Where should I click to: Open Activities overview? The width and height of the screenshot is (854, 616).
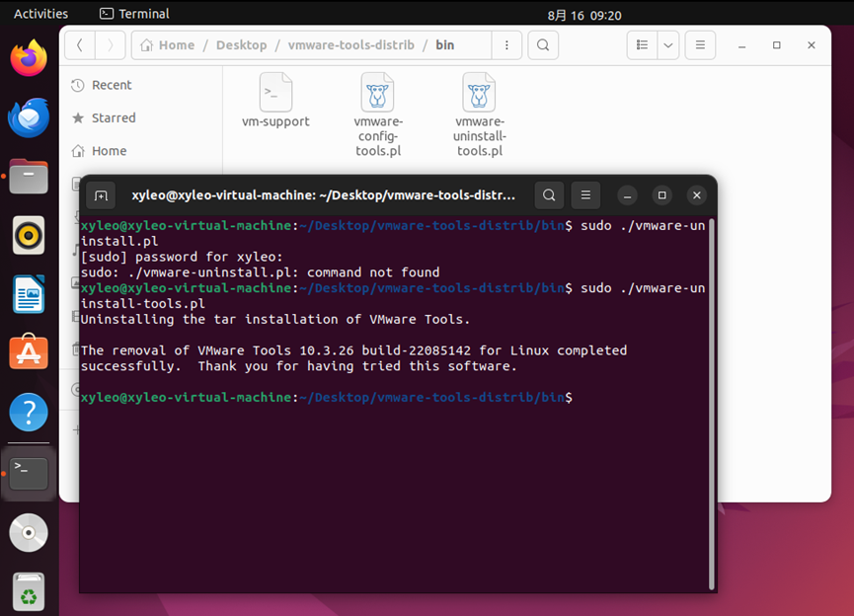coord(40,14)
